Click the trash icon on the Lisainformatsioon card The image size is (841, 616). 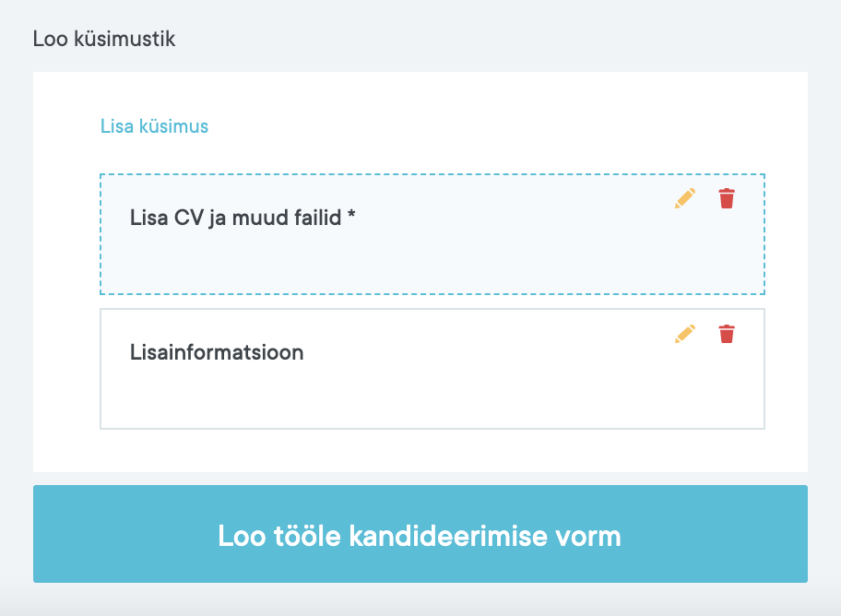(x=727, y=334)
